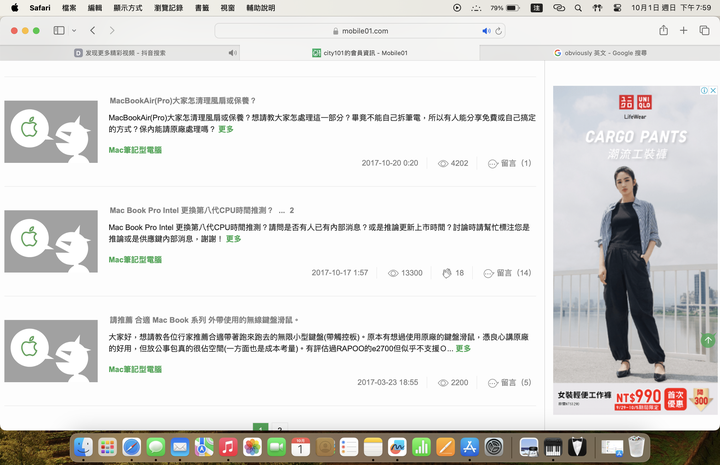Viewport: 720px width, 465px height.
Task: Click the mobile01.com address bar
Action: tap(360, 31)
